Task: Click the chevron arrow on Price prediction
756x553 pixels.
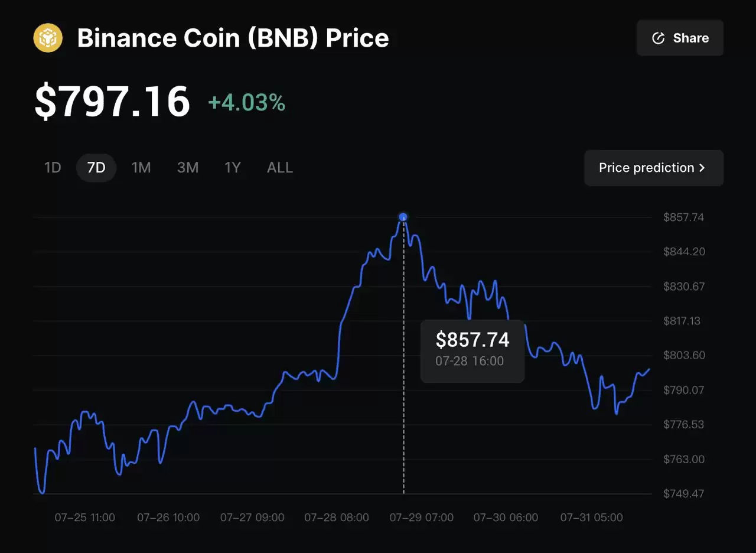Action: click(702, 168)
